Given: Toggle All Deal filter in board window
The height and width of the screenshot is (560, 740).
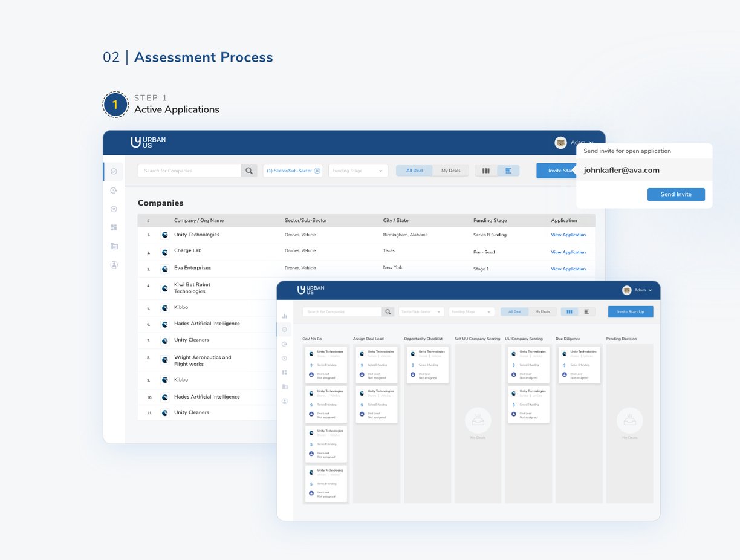Looking at the screenshot, I should (514, 312).
